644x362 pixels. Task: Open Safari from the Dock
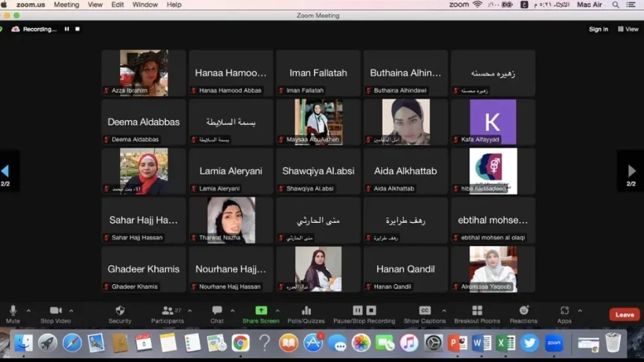pyautogui.click(x=72, y=343)
